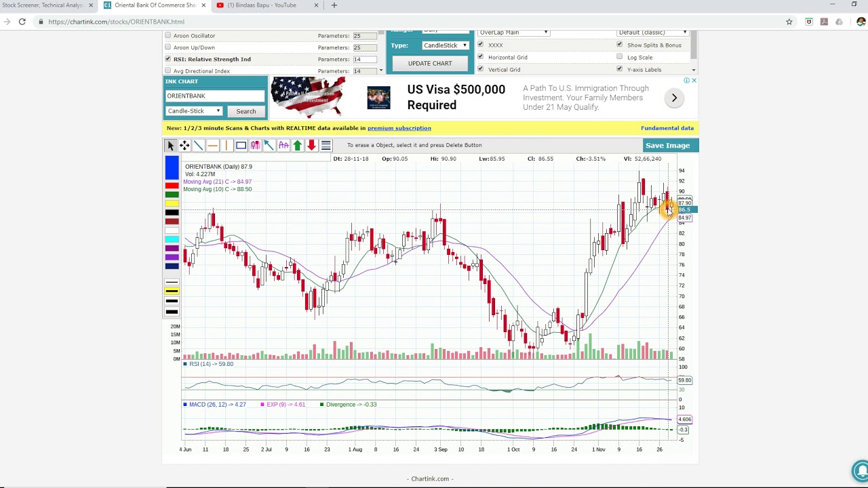This screenshot has height=488, width=868.
Task: Expand the indicators list scroll-down arrow
Action: coord(381,70)
